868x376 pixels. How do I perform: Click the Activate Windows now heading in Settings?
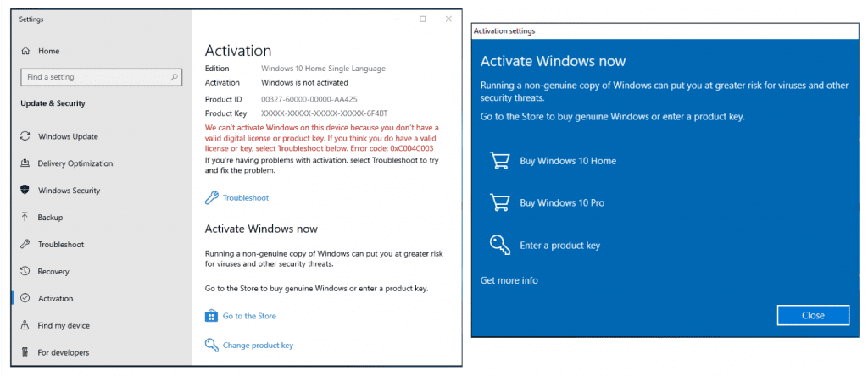coord(261,229)
